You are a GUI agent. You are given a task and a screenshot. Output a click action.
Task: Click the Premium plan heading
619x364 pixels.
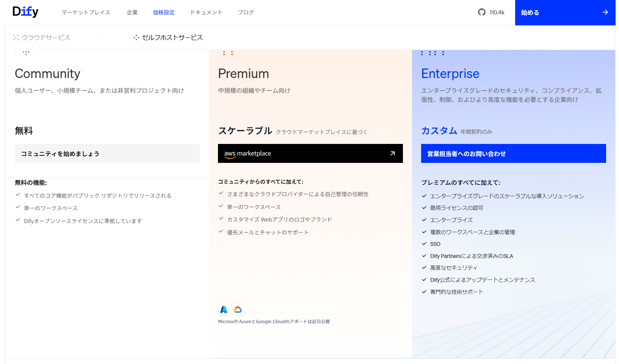point(244,73)
